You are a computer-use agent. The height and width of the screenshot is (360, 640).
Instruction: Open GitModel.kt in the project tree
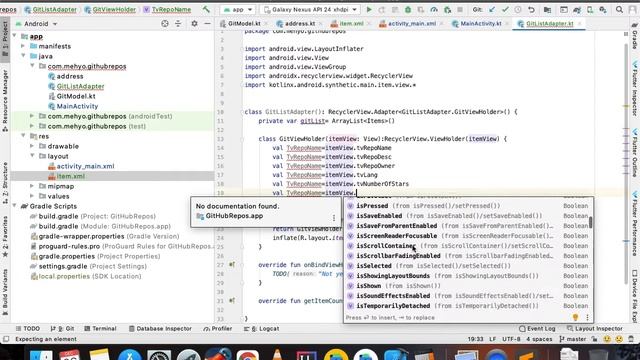[76, 96]
